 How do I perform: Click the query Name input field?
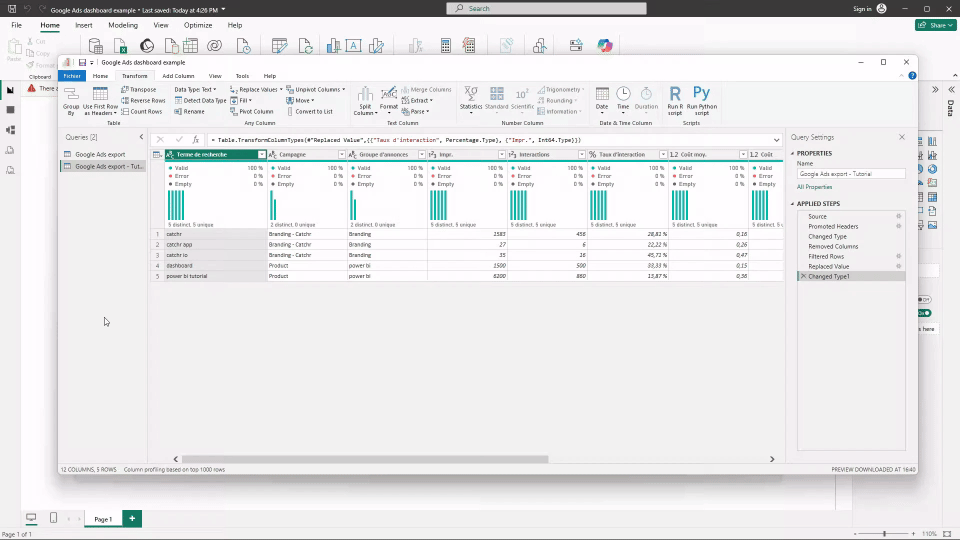851,174
